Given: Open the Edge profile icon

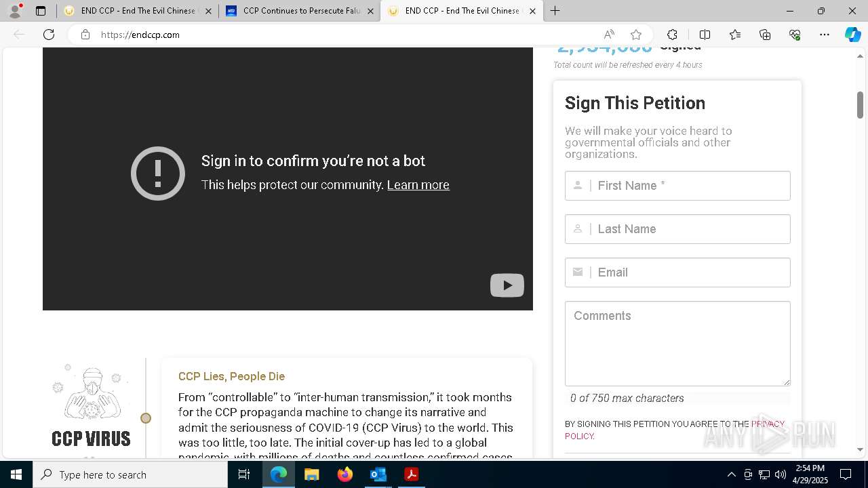Looking at the screenshot, I should tap(15, 11).
